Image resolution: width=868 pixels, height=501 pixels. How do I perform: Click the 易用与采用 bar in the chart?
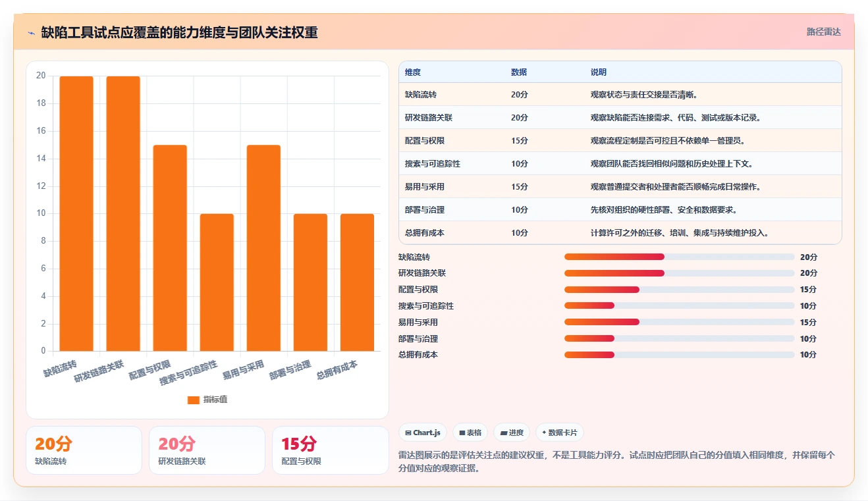[x=263, y=248]
